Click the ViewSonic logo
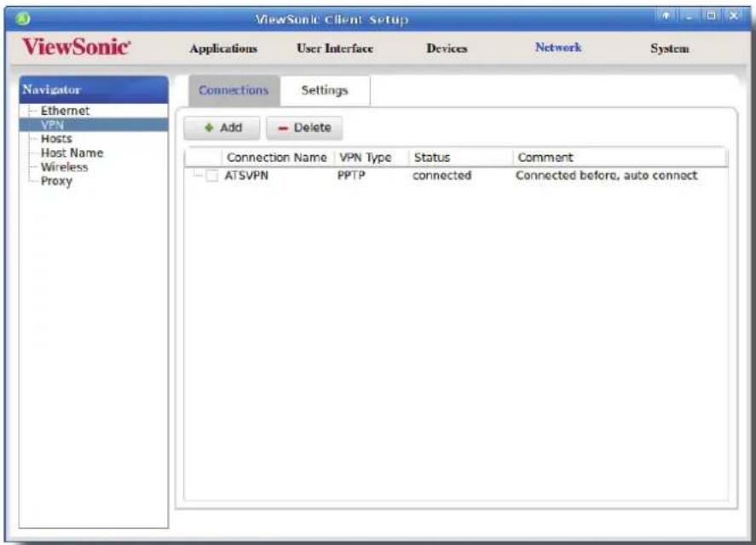756x545 pixels. [76, 47]
